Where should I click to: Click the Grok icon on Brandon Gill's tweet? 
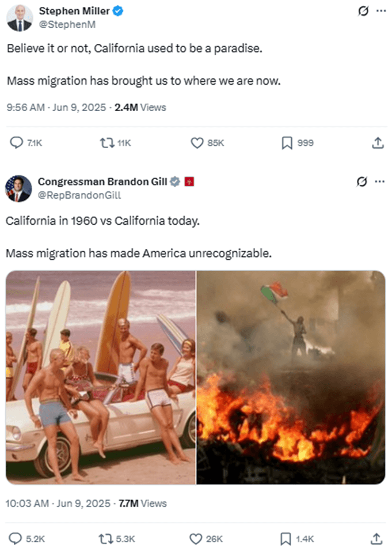click(361, 182)
